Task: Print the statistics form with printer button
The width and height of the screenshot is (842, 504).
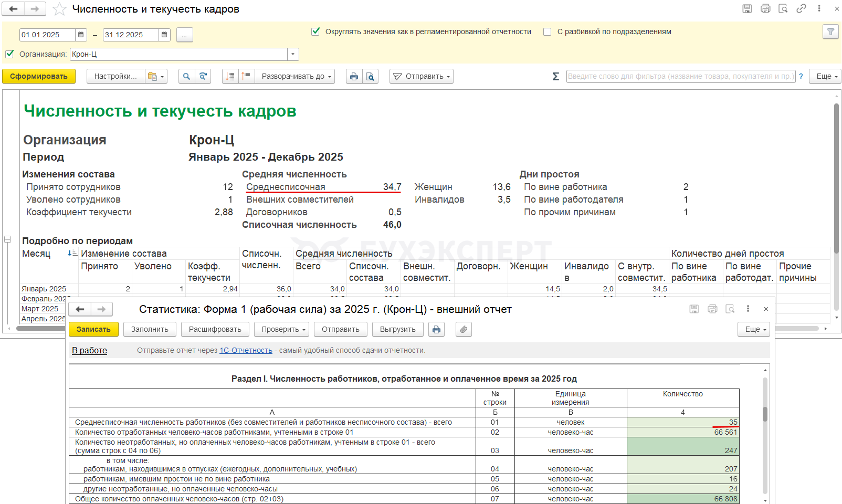Action: point(436,329)
